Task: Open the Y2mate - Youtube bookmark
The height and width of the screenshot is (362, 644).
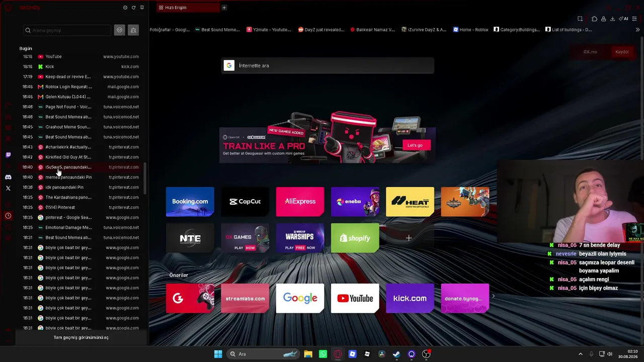Action: click(x=269, y=30)
